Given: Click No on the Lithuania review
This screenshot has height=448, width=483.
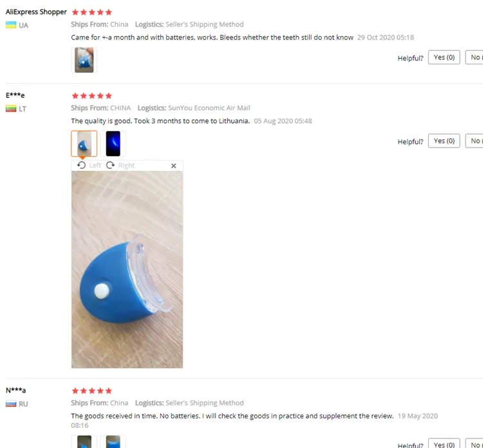Looking at the screenshot, I should pos(475,141).
